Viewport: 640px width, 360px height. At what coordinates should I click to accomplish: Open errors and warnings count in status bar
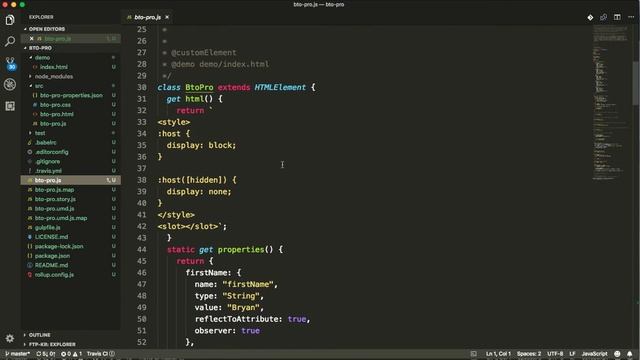(71, 354)
